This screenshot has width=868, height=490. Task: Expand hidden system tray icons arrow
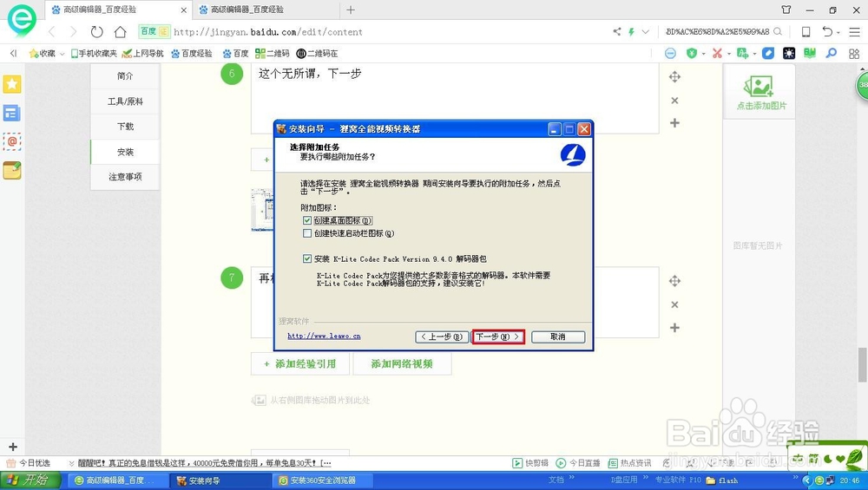tap(806, 480)
